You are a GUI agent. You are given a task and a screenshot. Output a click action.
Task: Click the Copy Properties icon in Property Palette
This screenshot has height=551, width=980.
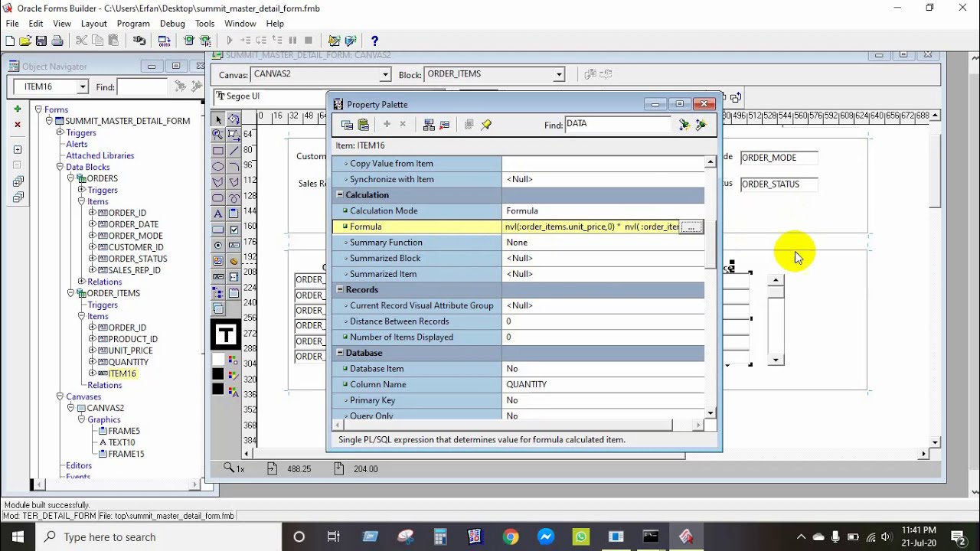coord(347,125)
